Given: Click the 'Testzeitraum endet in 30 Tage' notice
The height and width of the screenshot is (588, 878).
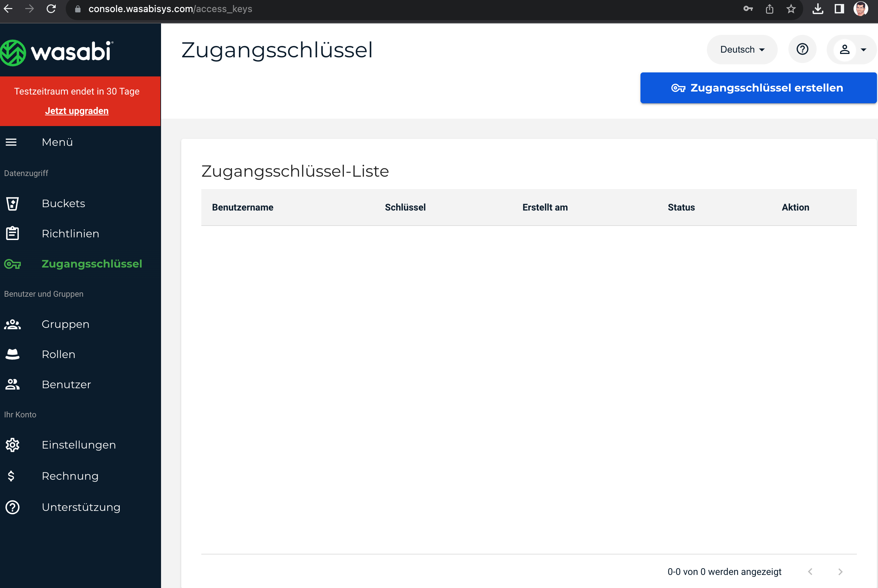Looking at the screenshot, I should [76, 92].
